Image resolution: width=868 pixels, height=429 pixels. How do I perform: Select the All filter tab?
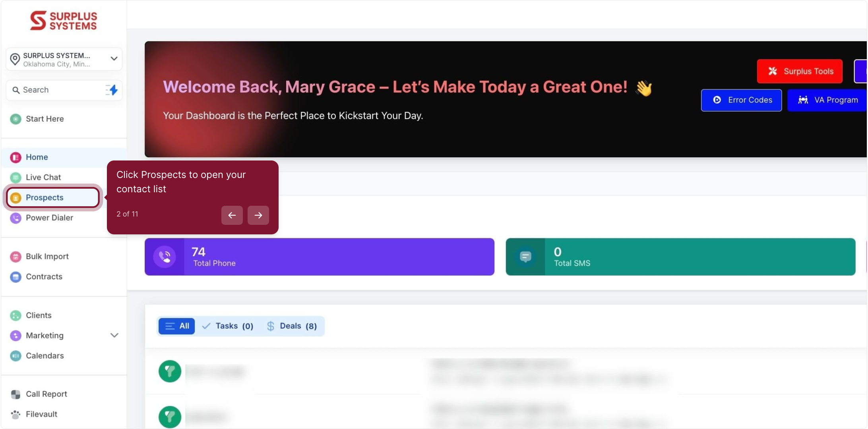pyautogui.click(x=177, y=326)
